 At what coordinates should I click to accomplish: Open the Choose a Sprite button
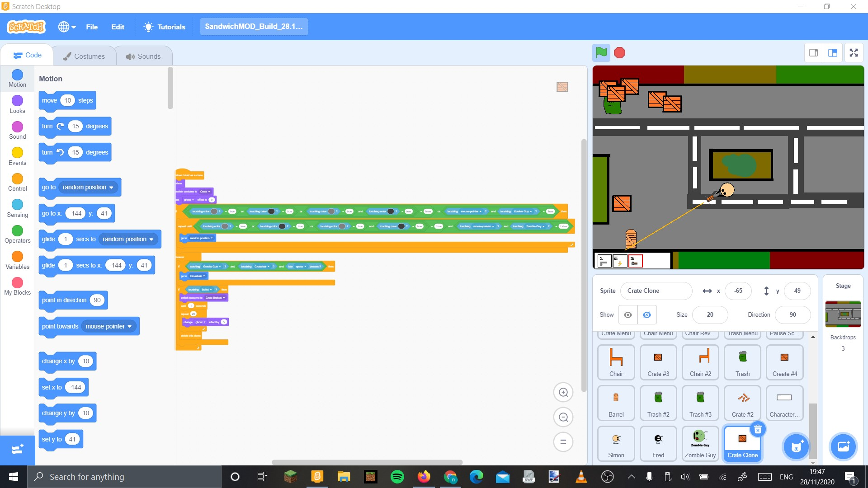(x=796, y=447)
